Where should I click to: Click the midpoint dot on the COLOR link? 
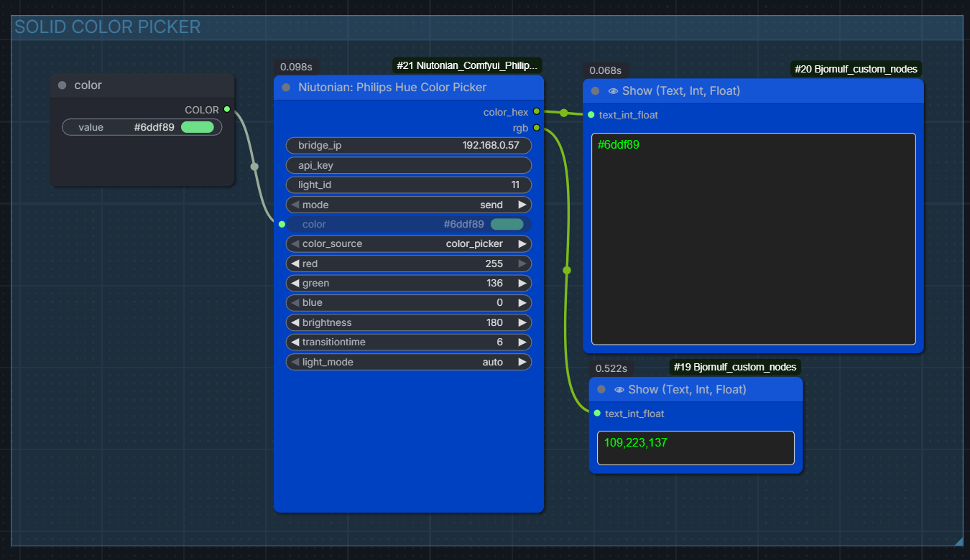254,167
